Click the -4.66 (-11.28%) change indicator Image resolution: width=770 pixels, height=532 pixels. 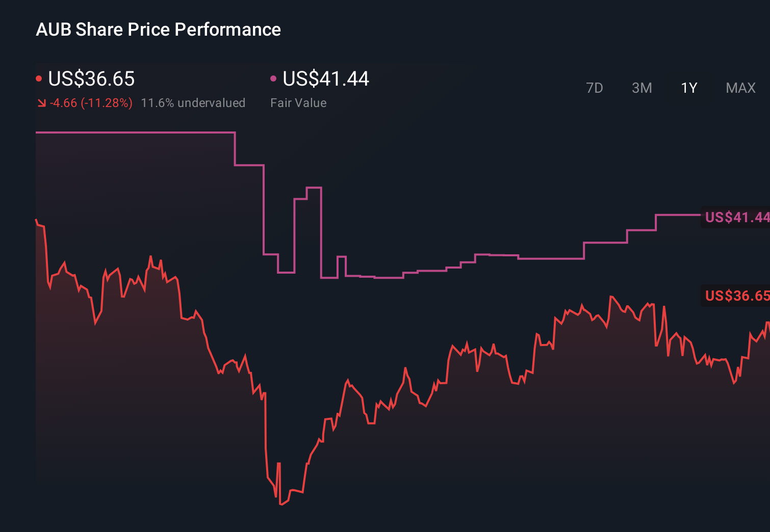(91, 103)
